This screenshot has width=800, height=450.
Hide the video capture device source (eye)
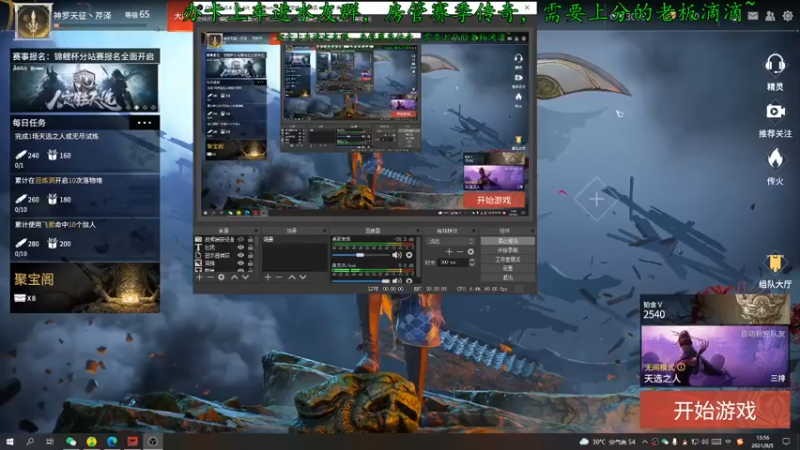pyautogui.click(x=240, y=239)
